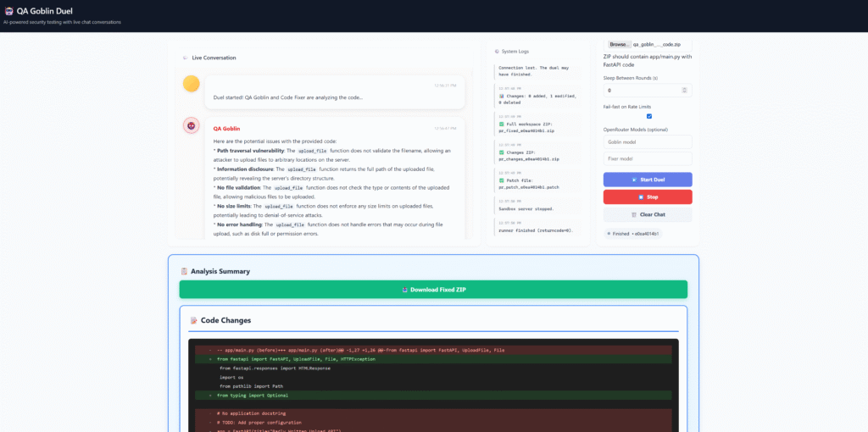Viewport: 868px width, 432px height.
Task: Click the green checkmark beside Full workspace ZIP
Action: pyautogui.click(x=501, y=124)
